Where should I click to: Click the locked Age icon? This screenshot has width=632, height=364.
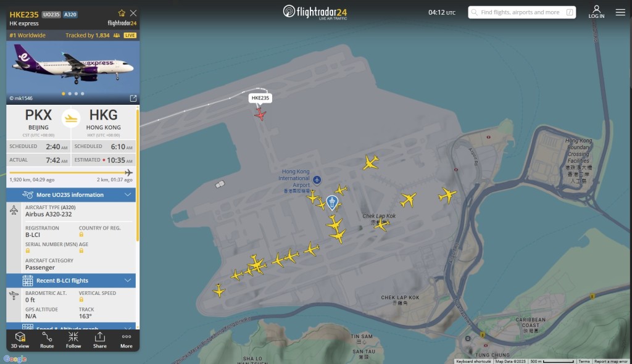point(81,250)
